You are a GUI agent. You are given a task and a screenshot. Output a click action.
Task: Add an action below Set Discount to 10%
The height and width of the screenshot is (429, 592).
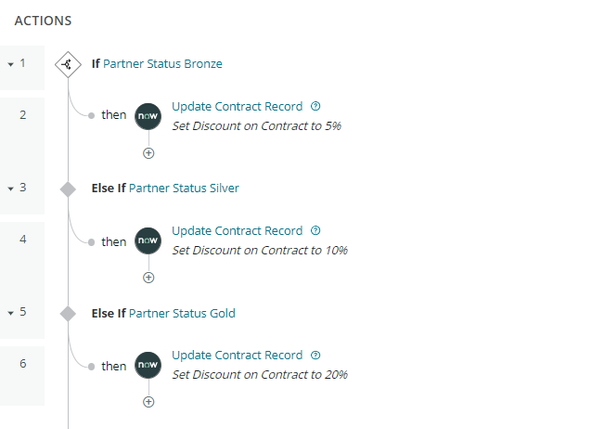click(x=148, y=278)
